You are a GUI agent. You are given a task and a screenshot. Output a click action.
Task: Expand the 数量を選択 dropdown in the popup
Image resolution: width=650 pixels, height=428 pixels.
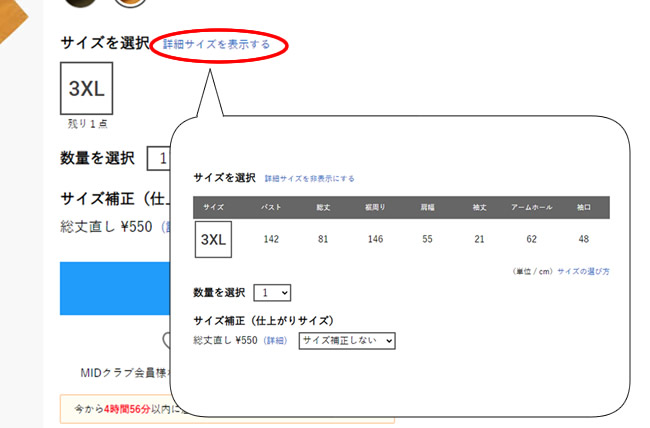pyautogui.click(x=272, y=293)
